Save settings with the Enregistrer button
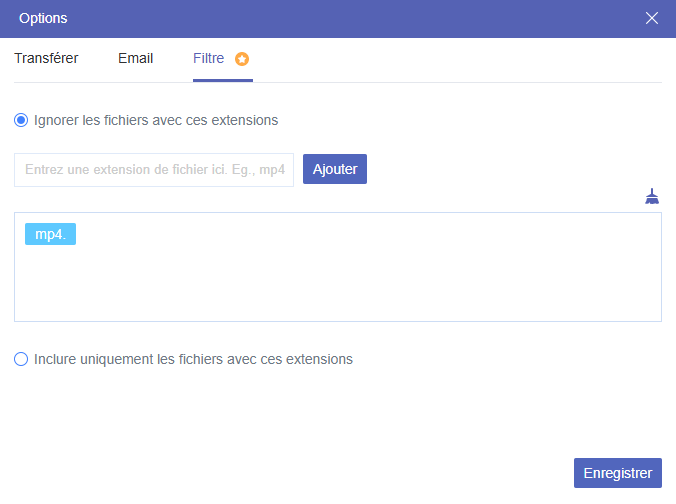Viewport: 676px width, 504px height. (617, 473)
